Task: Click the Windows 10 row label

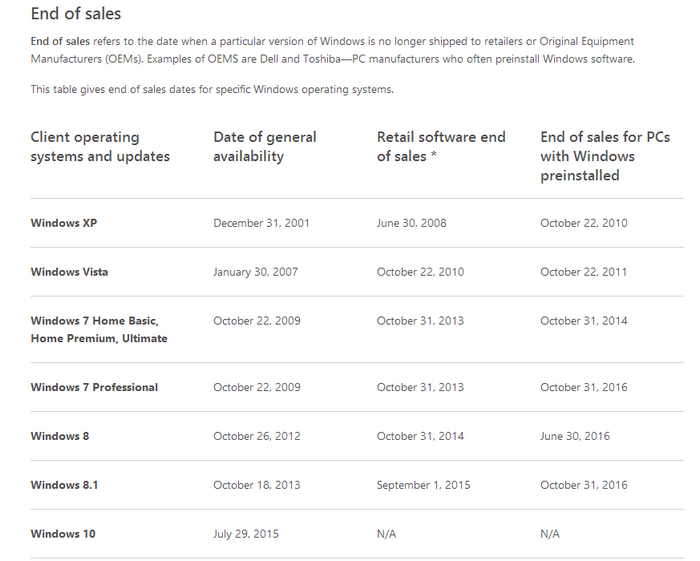Action: pos(63,534)
